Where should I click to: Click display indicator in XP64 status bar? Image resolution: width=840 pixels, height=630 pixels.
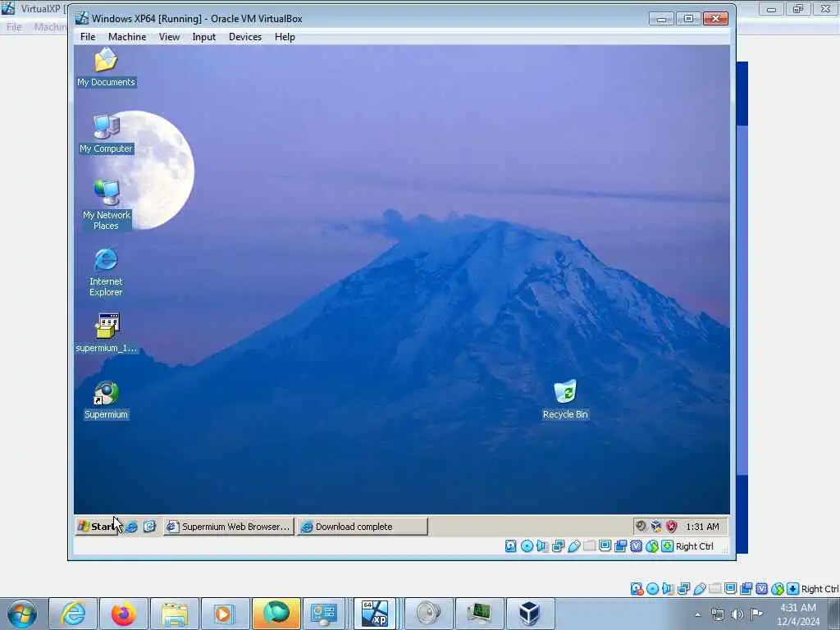[605, 546]
